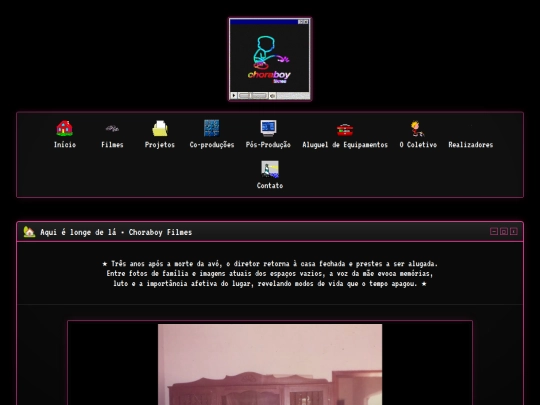Viewport: 540px width, 405px height.
Task: Select the title 'Aqui é longe de lá • Choraboy Filmes'
Action: [x=116, y=232]
